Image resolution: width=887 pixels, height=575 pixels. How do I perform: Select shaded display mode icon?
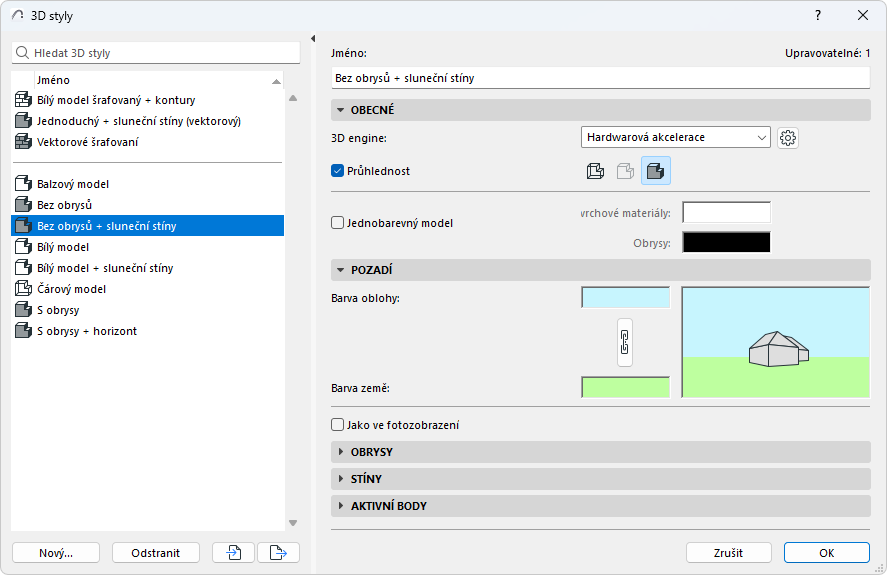tap(656, 171)
